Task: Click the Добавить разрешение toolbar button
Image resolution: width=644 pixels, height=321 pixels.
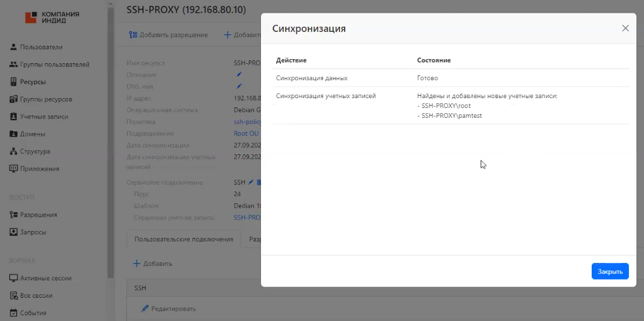Action: point(169,35)
